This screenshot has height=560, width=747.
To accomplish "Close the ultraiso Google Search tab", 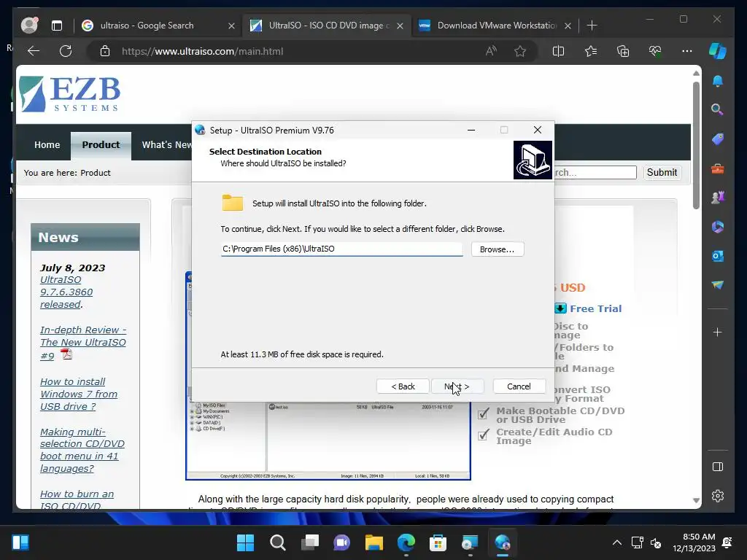I will click(231, 26).
